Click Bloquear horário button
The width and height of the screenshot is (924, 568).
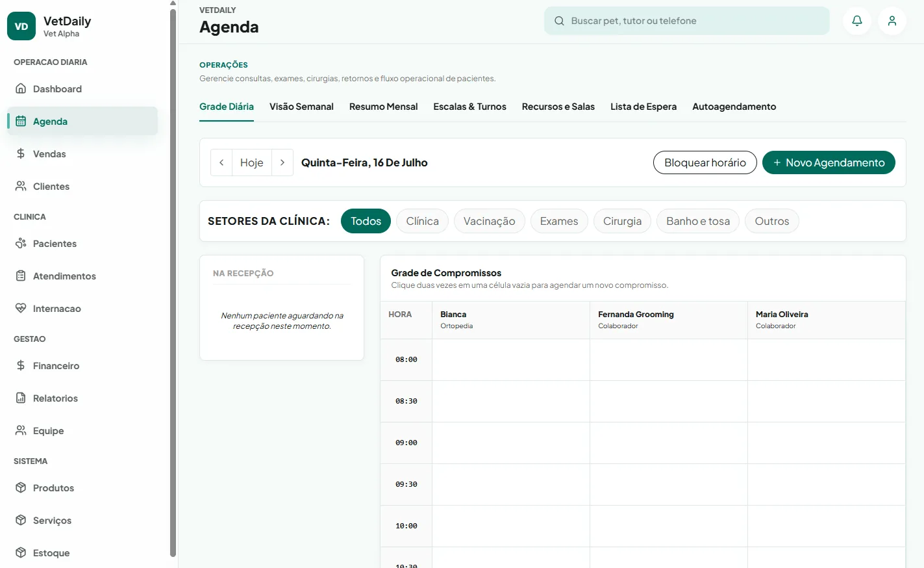point(705,162)
